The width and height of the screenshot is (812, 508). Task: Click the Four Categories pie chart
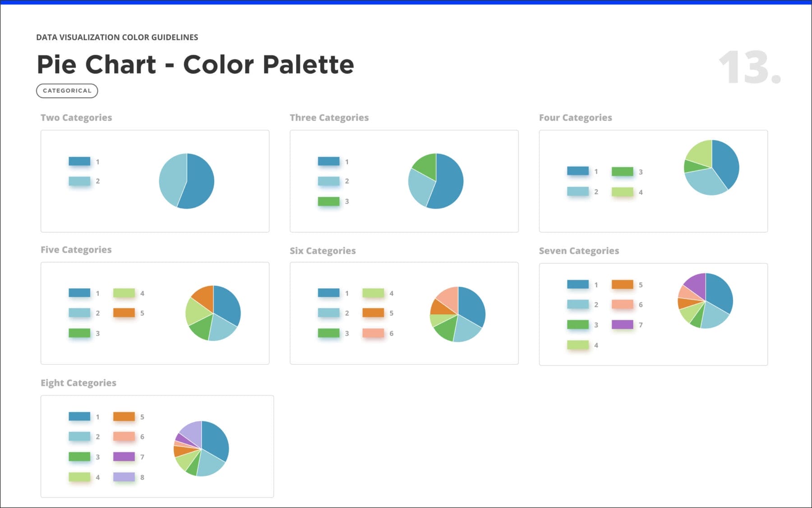(x=711, y=168)
